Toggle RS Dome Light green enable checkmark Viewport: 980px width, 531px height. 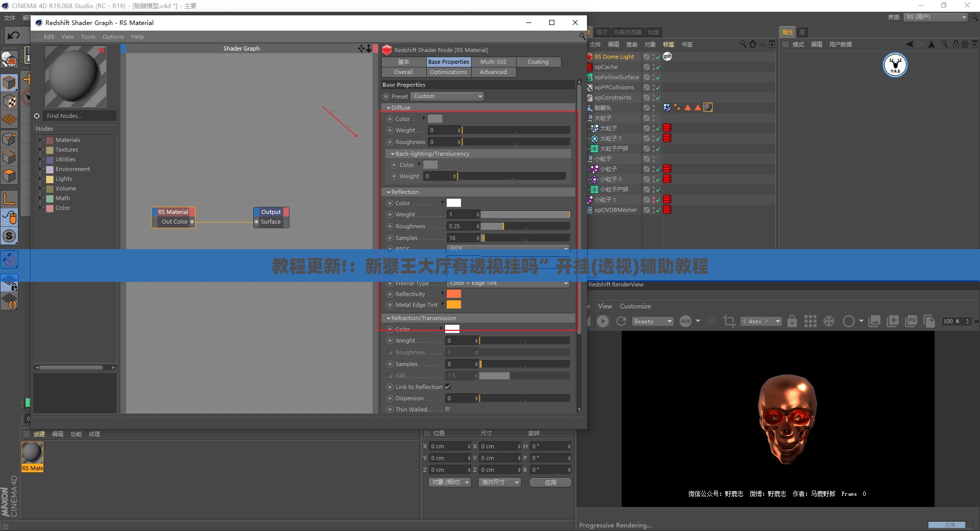[658, 57]
